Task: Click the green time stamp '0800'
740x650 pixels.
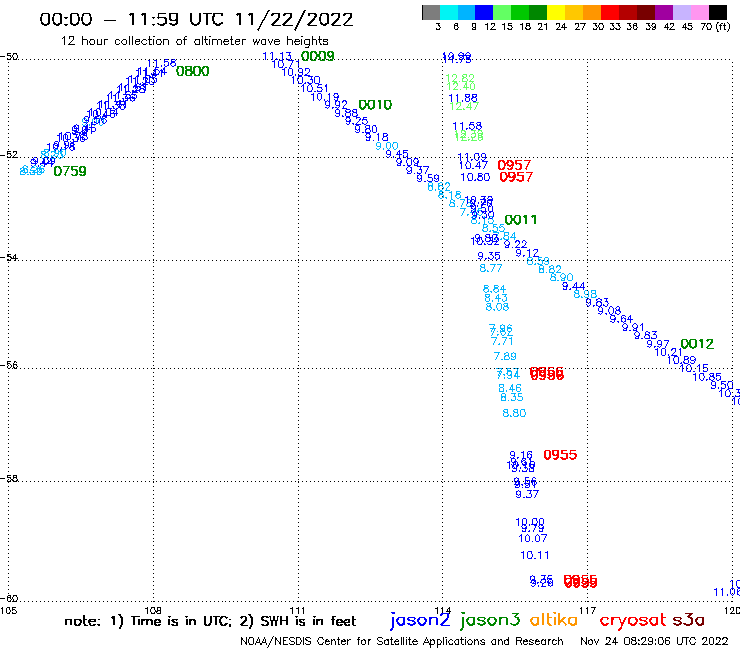Action: tap(193, 71)
